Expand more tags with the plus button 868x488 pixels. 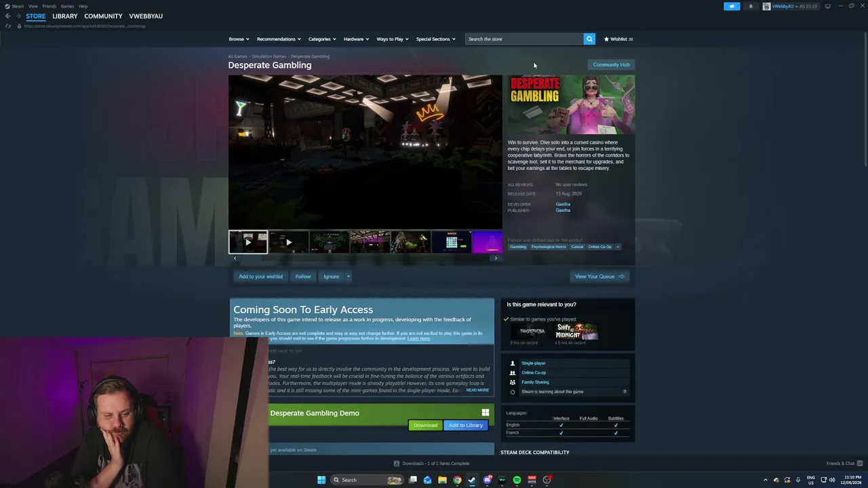click(x=618, y=247)
